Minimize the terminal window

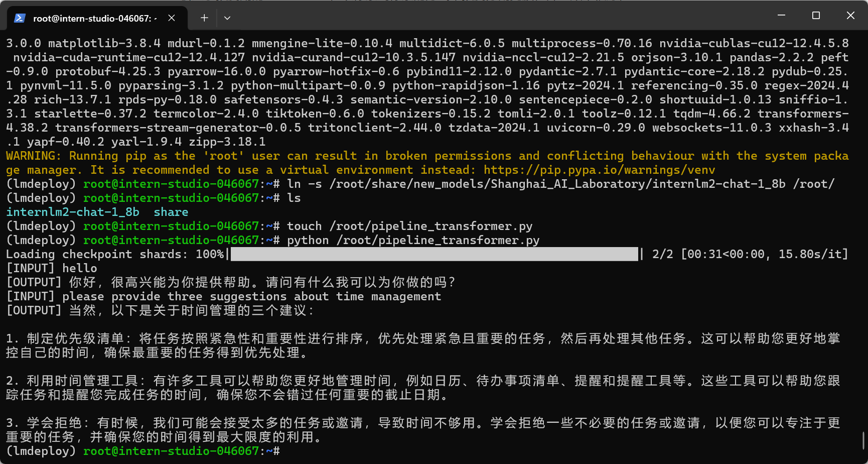[781, 16]
